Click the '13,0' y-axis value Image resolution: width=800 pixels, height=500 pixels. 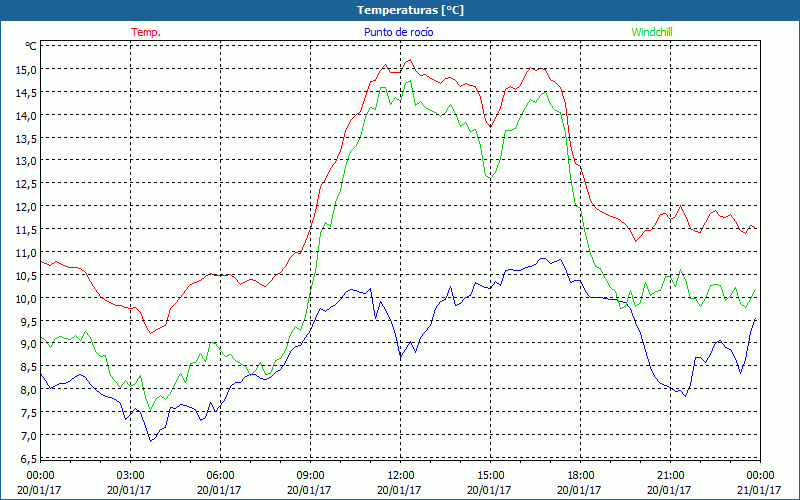[x=26, y=161]
